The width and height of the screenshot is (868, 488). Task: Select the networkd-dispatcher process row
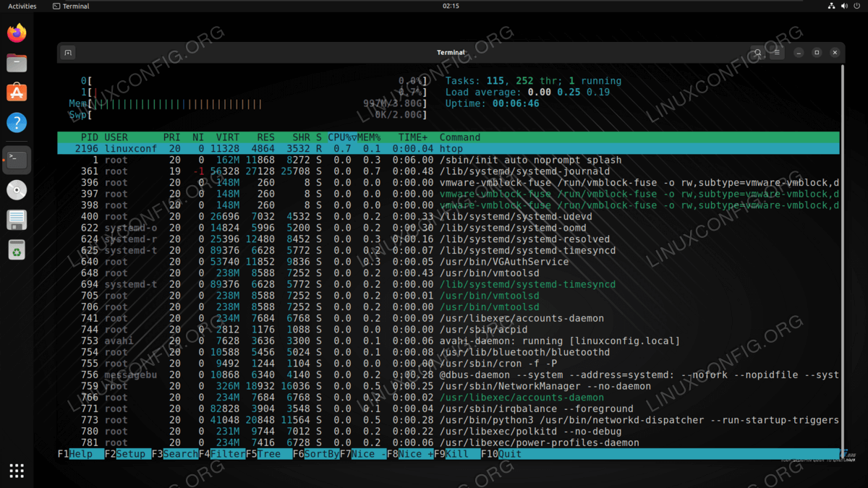[448, 420]
